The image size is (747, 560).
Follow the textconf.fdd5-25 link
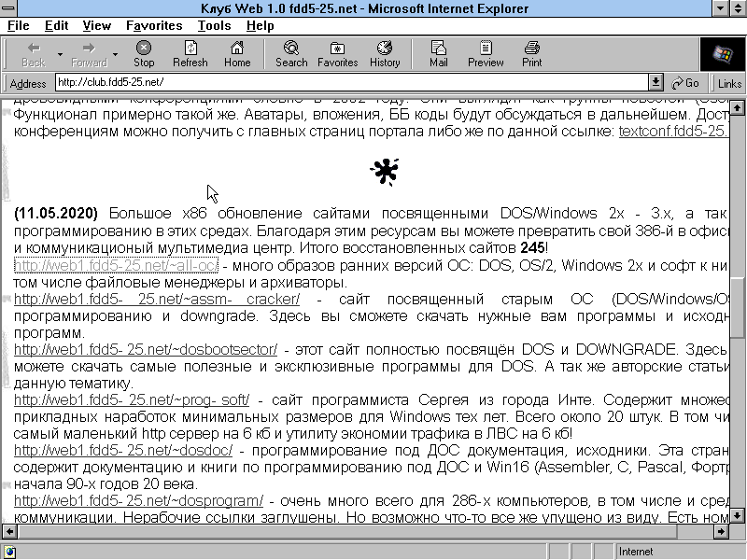tap(672, 132)
